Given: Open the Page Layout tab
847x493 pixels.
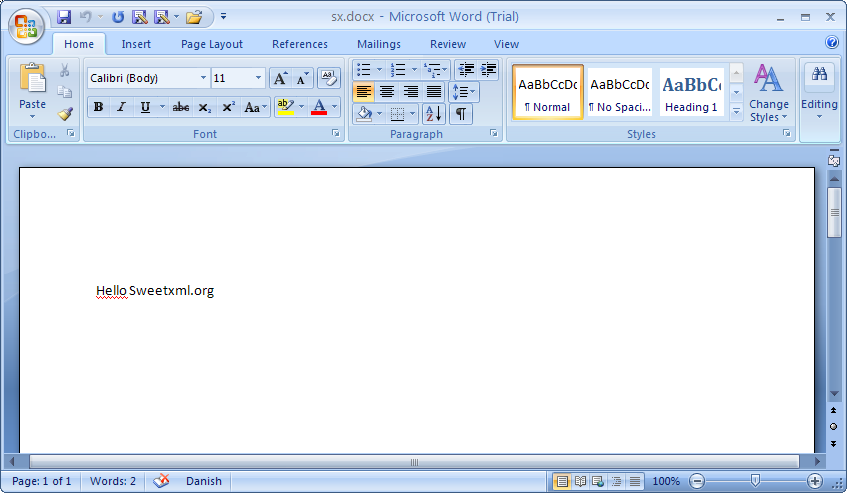Looking at the screenshot, I should (x=212, y=44).
